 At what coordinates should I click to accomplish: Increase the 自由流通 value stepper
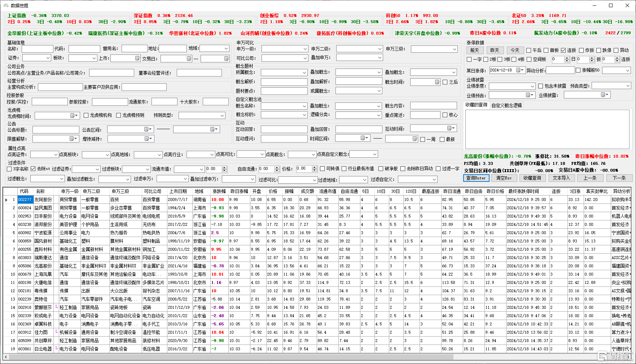click(x=277, y=167)
